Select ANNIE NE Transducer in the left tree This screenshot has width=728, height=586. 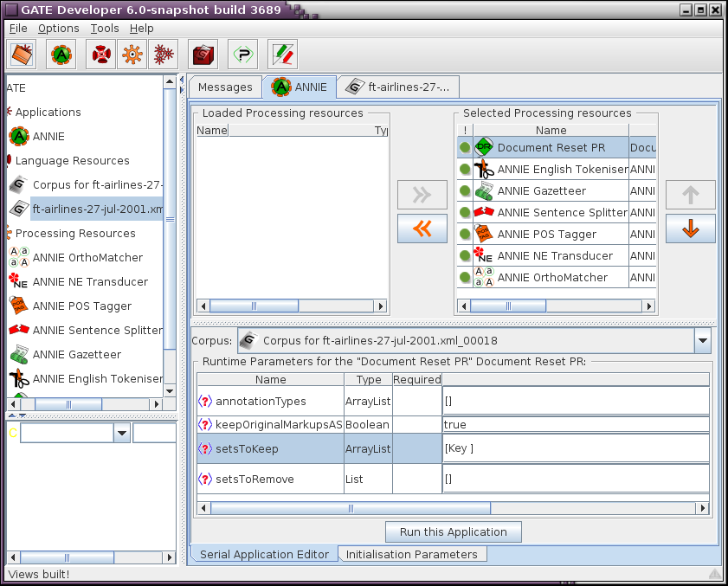point(79,282)
